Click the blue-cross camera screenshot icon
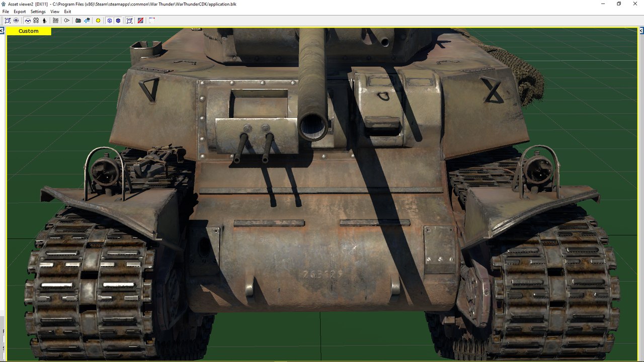 [x=87, y=21]
